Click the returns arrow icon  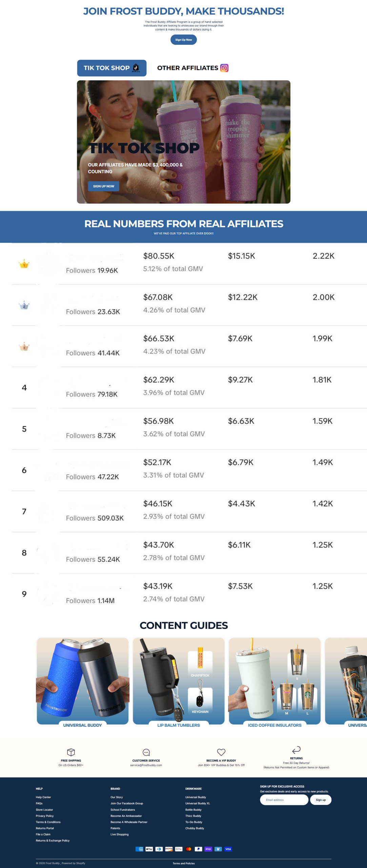[x=296, y=749]
